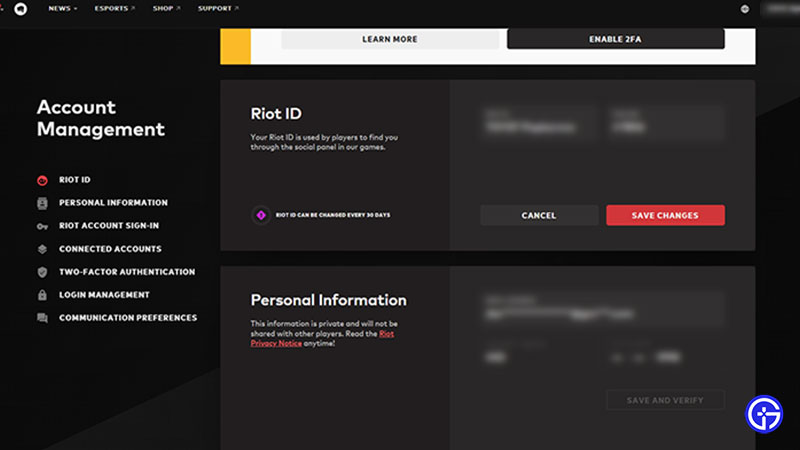Cancel the Riot ID changes
Viewport: 800px width, 450px height.
click(539, 215)
